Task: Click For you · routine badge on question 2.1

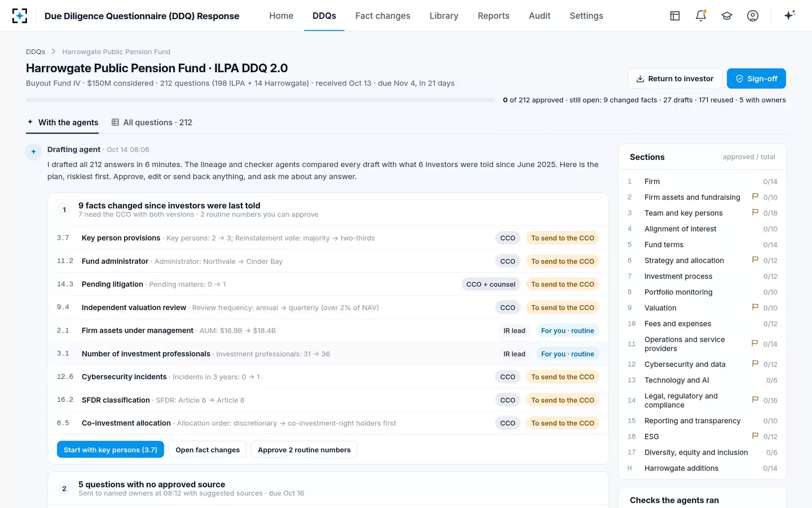Action: [x=567, y=331]
